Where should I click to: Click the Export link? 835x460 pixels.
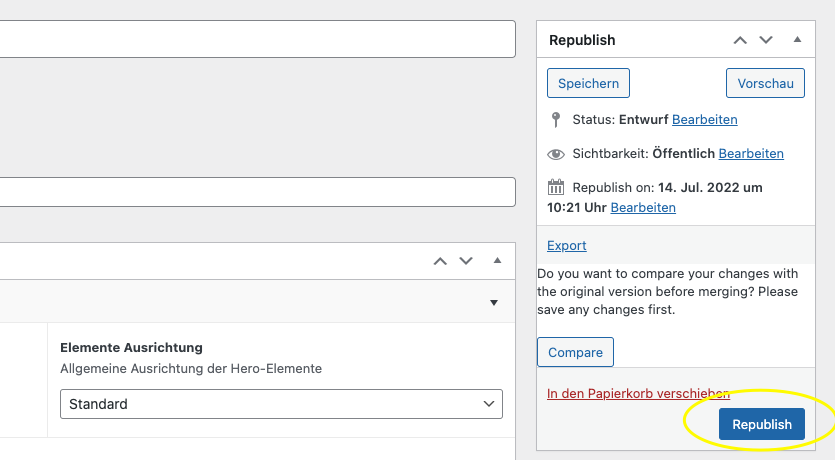(566, 246)
